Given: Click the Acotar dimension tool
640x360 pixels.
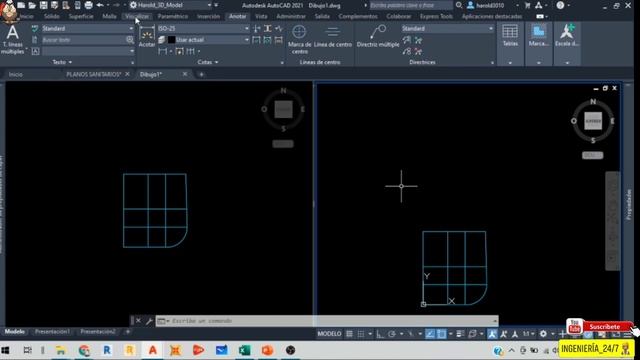Looking at the screenshot, I should click(147, 37).
